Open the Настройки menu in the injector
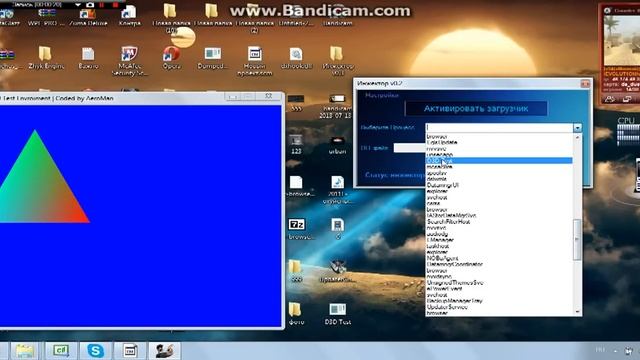 point(382,95)
